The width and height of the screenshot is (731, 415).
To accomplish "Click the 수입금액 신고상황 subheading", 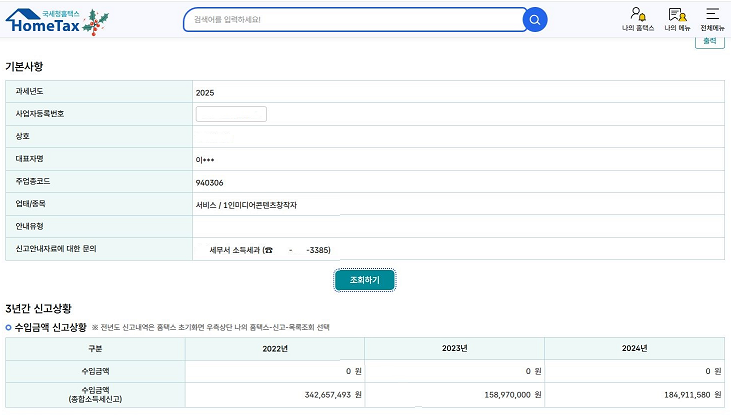I will coord(50,327).
